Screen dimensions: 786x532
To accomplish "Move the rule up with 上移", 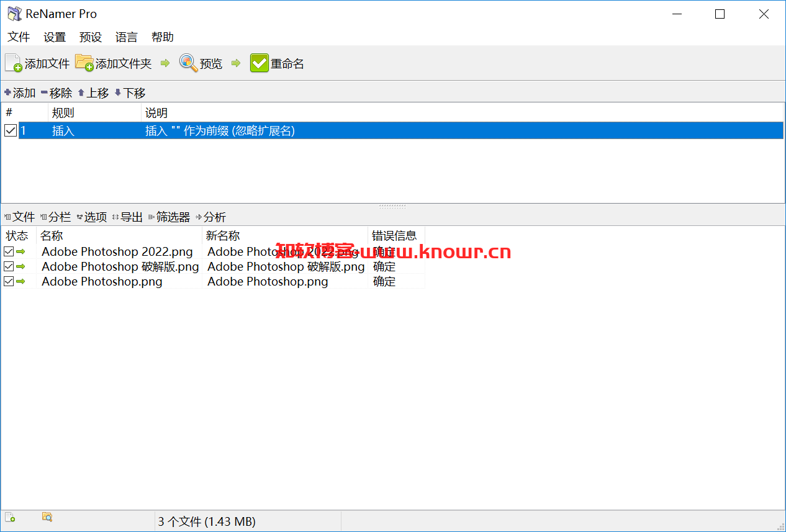I will click(93, 93).
